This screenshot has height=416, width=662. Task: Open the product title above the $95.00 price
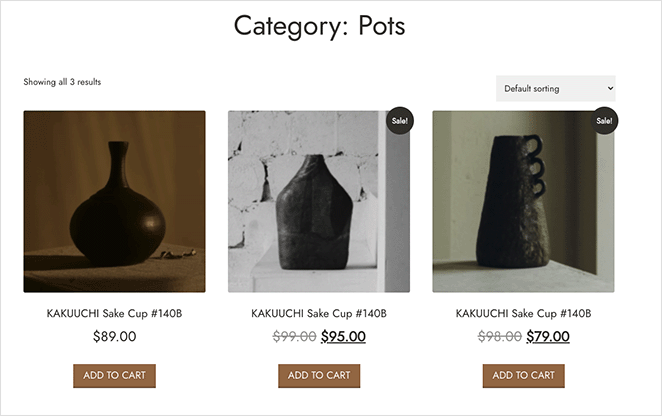coord(319,313)
